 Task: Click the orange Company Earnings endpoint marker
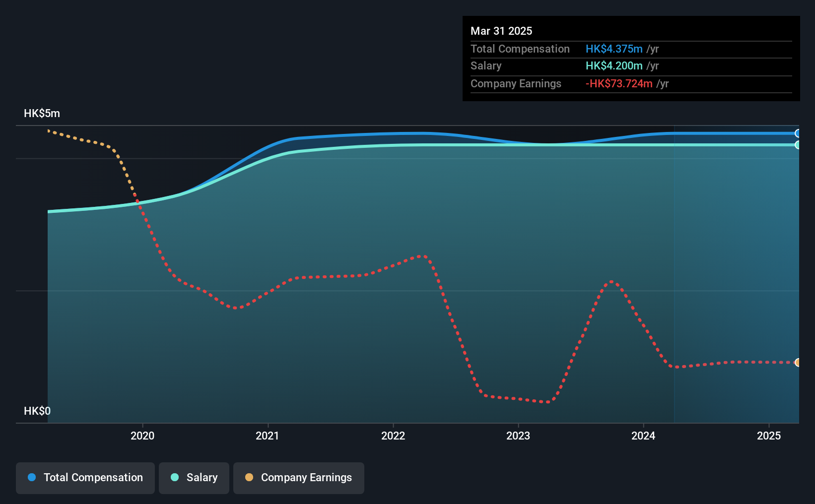tap(798, 363)
